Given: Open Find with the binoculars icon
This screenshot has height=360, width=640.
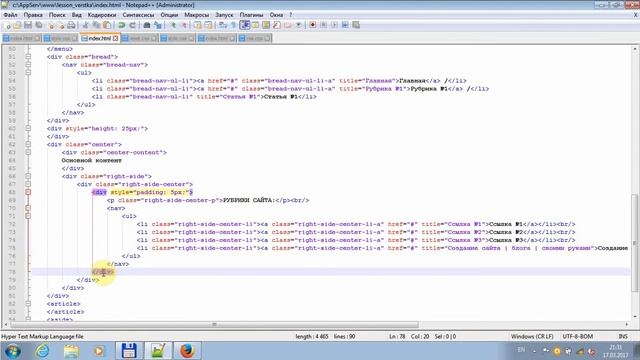Looking at the screenshot, I should (x=147, y=25).
